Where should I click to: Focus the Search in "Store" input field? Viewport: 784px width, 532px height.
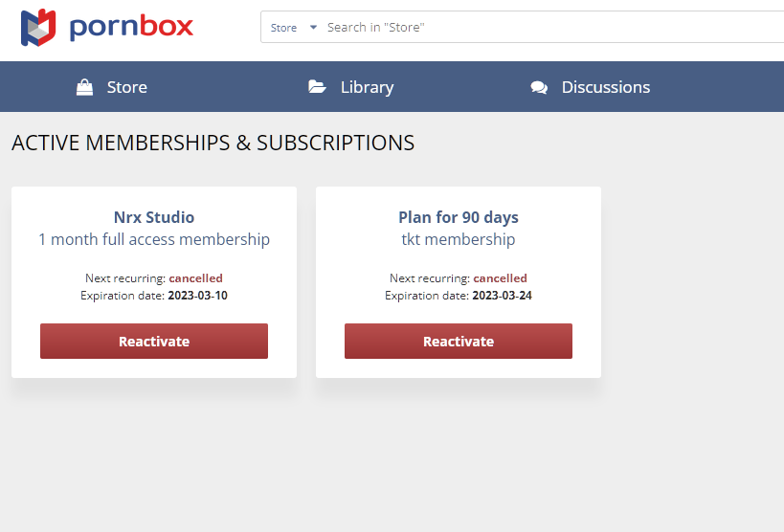[x=546, y=28]
